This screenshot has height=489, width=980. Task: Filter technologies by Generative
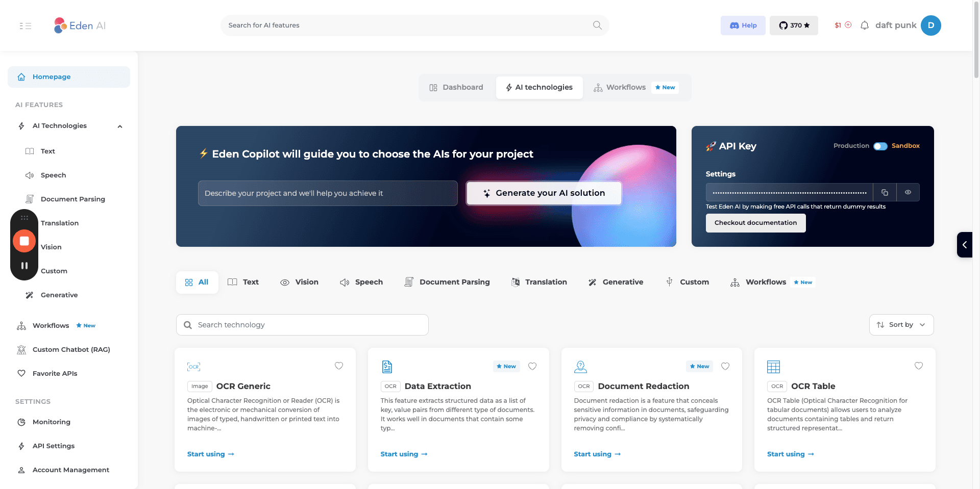click(x=616, y=282)
